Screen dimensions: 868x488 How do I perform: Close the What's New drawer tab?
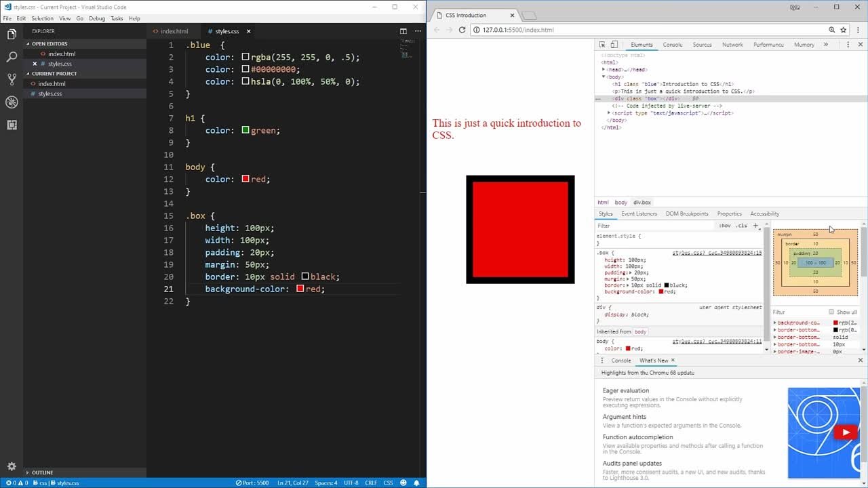673,361
